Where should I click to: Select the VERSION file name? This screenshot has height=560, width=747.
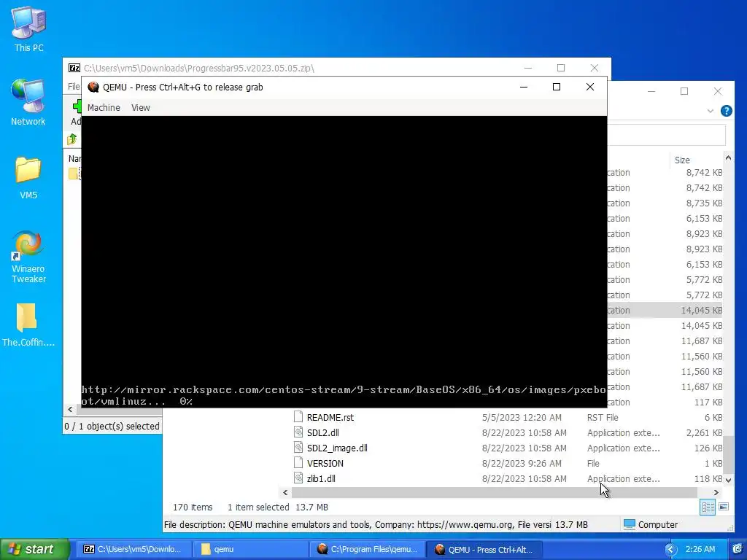coord(325,463)
